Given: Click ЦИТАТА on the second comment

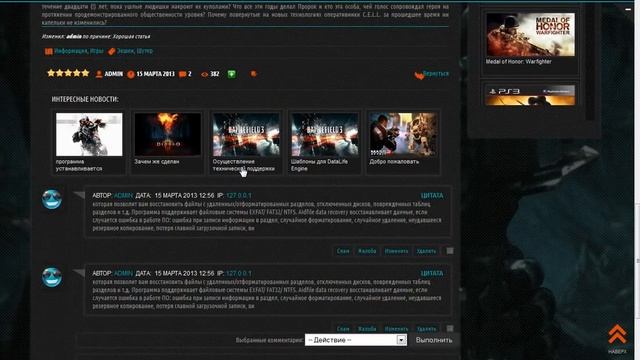Looking at the screenshot, I should click(432, 273).
